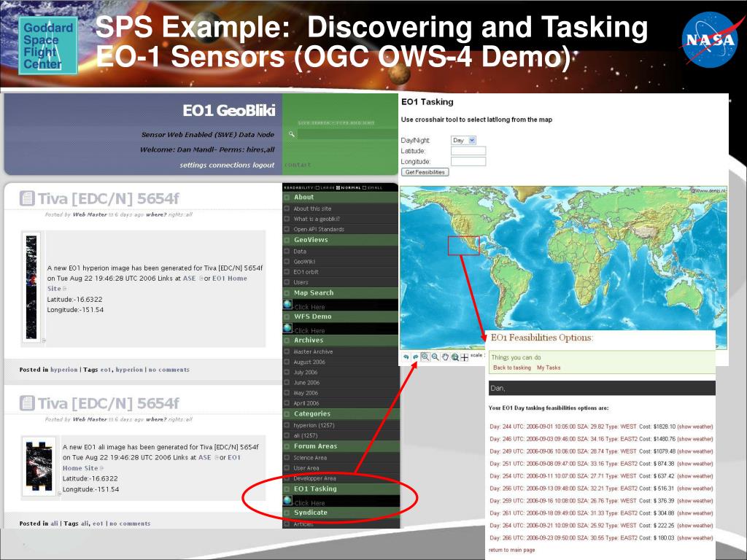
Task: Click arrow icon beside Master Archive
Action: 287,351
